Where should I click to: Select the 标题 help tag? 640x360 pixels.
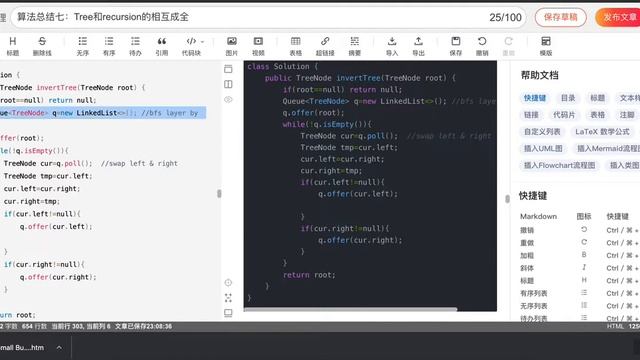[x=597, y=98]
